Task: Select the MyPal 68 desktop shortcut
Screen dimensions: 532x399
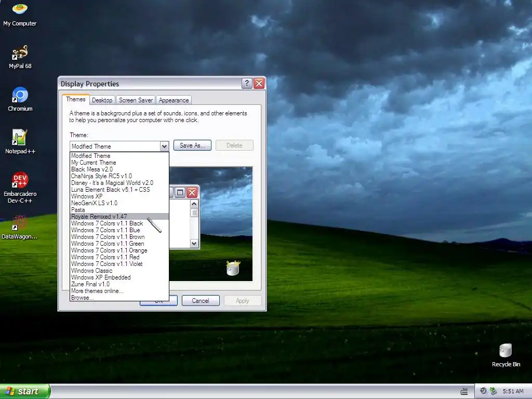Action: point(20,57)
